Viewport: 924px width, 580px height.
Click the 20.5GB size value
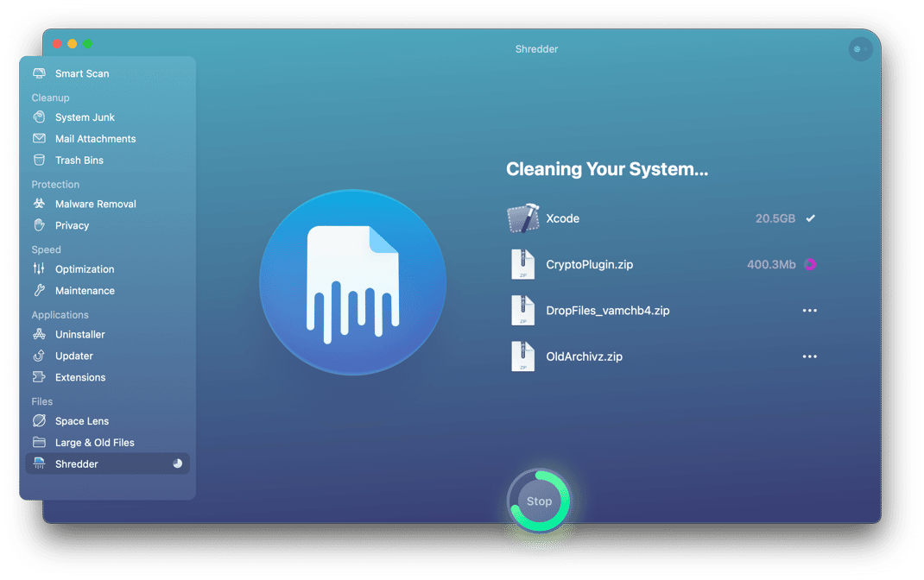click(775, 218)
